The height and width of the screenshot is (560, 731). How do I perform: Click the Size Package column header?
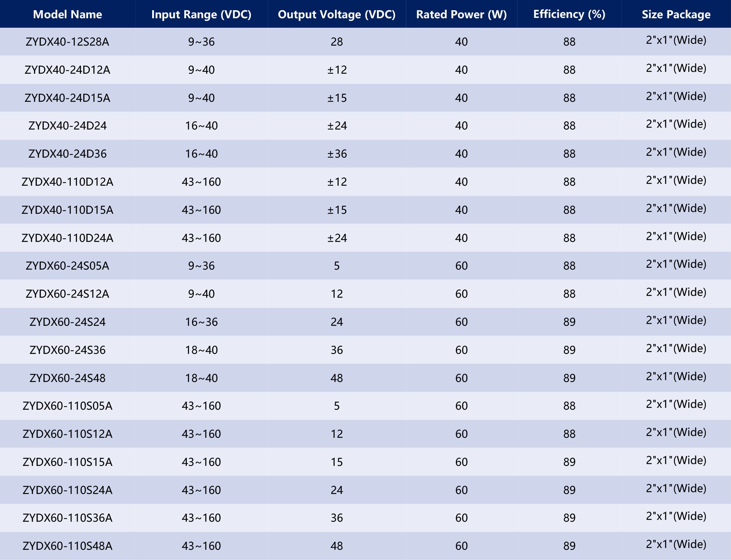coord(676,14)
